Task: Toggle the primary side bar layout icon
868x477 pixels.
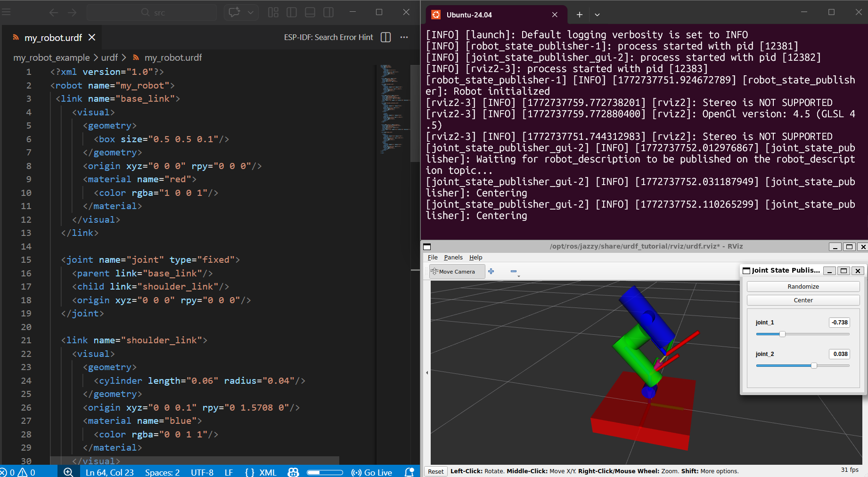Action: pos(292,12)
